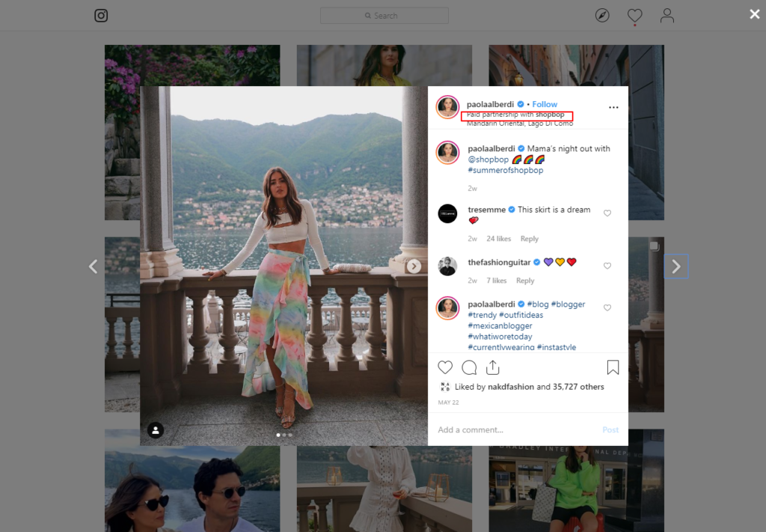Close the post overlay with X
766x532 pixels.
pos(755,14)
